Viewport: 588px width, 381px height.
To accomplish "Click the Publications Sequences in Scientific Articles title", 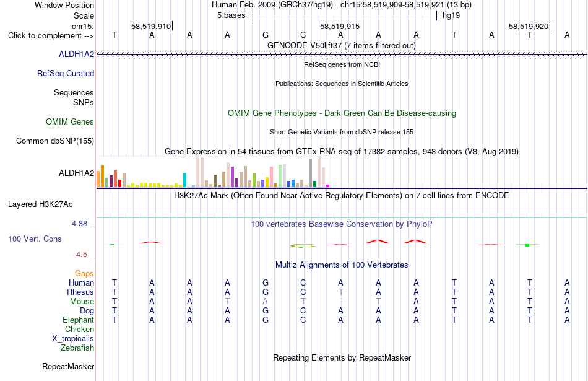I will (x=342, y=84).
